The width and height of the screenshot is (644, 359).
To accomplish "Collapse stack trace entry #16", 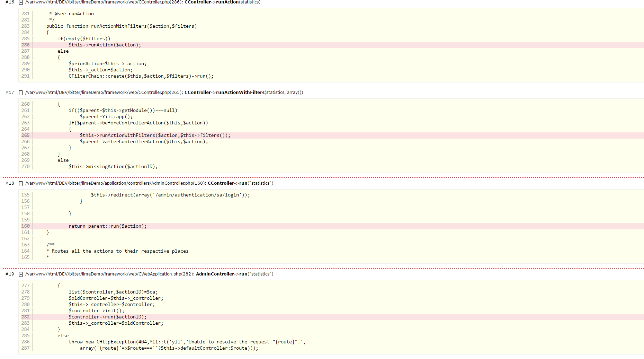I will [x=21, y=2].
